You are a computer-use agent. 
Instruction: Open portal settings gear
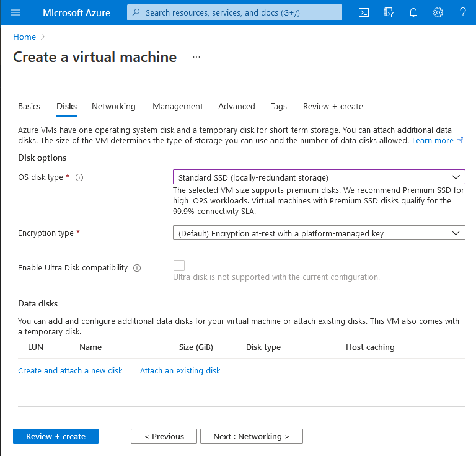(x=438, y=12)
